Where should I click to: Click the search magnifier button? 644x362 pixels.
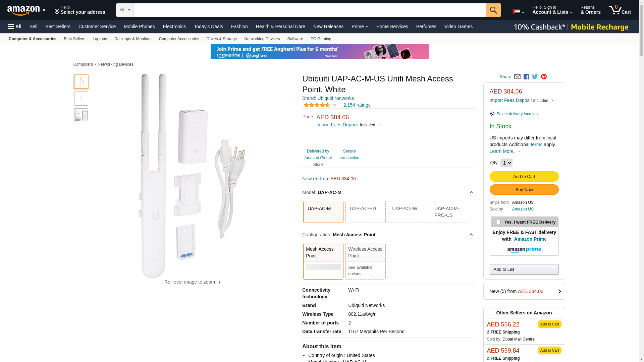click(x=493, y=10)
